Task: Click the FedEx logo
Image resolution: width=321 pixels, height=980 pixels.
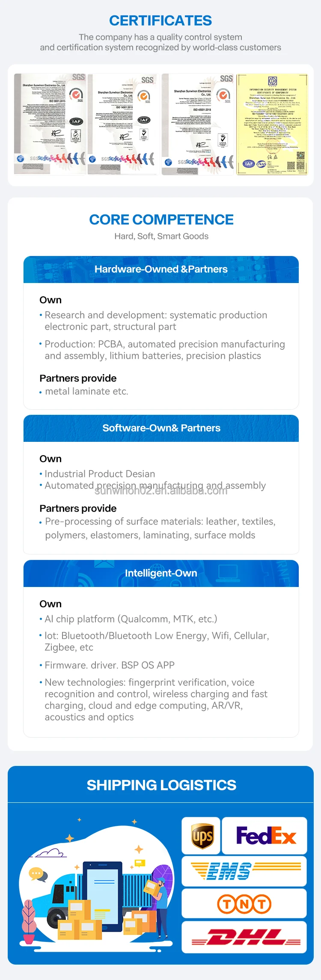Action: [265, 836]
